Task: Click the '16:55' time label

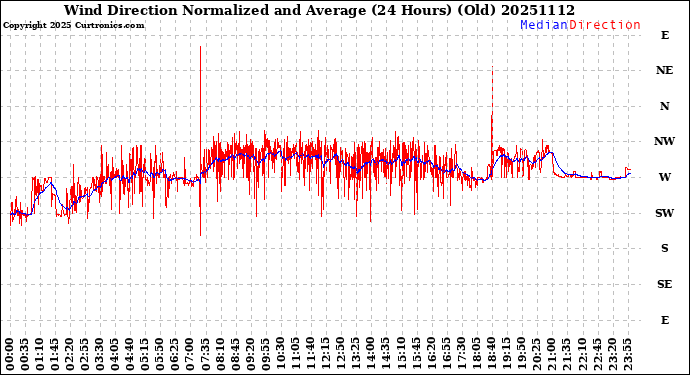Action: pos(445,355)
